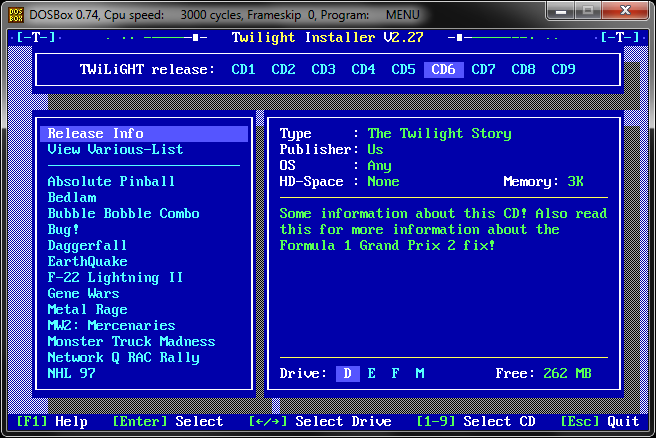Click the OS 'Any' value
This screenshot has height=438, width=656.
[379, 166]
